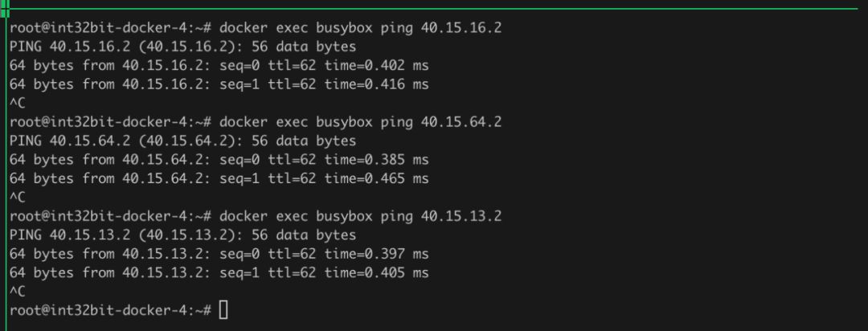The image size is (868, 331).
Task: Click the last ^C interrupt line above the empty prompt
Action: coord(18,291)
